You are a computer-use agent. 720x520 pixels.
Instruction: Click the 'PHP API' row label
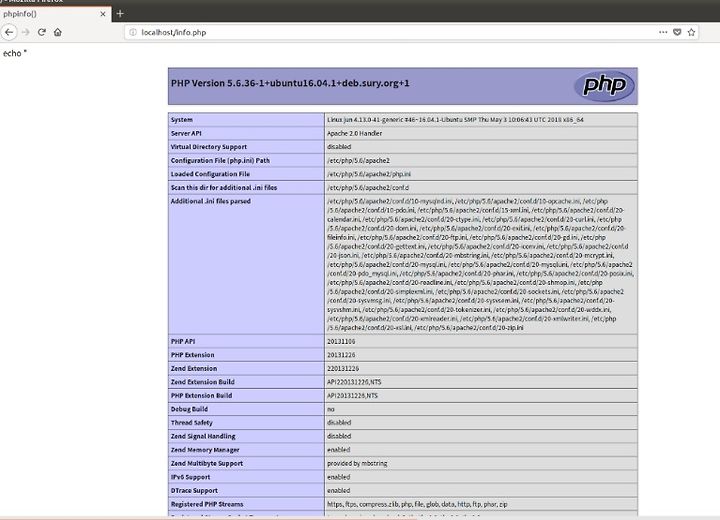click(183, 341)
